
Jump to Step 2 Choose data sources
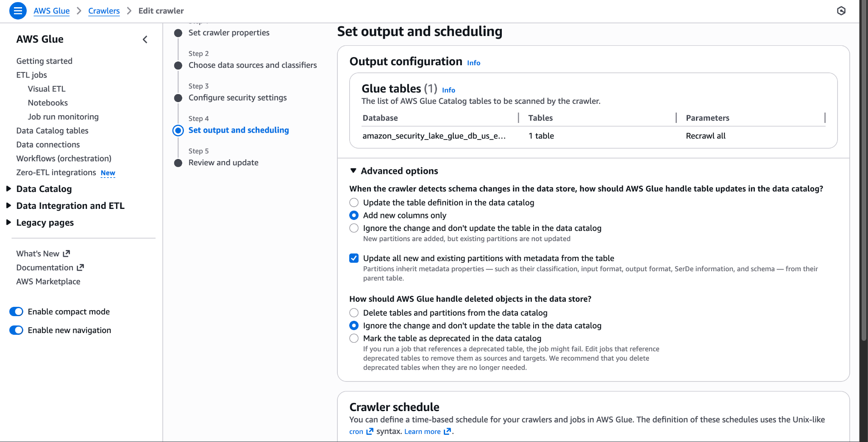pyautogui.click(x=253, y=65)
